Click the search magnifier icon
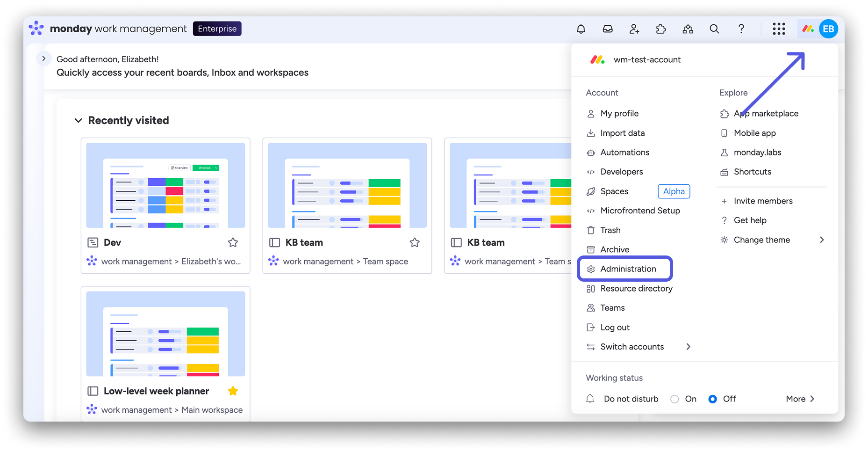 click(714, 29)
